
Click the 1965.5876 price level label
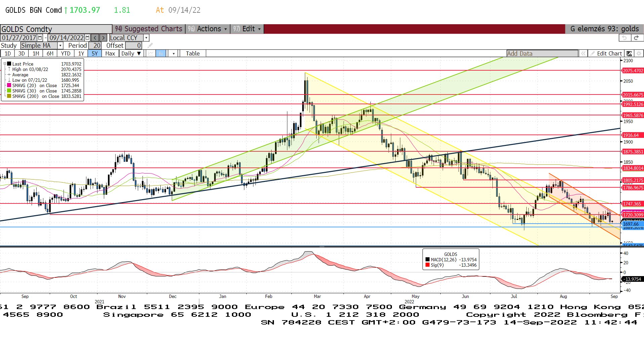[633, 115]
